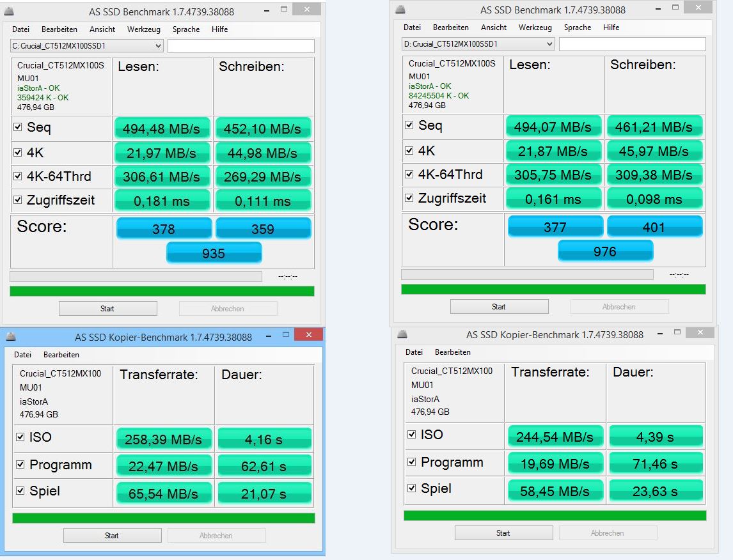Click the title icon of right Kopier-Benchmark window
Viewport: 733px width, 560px height.
pos(402,334)
